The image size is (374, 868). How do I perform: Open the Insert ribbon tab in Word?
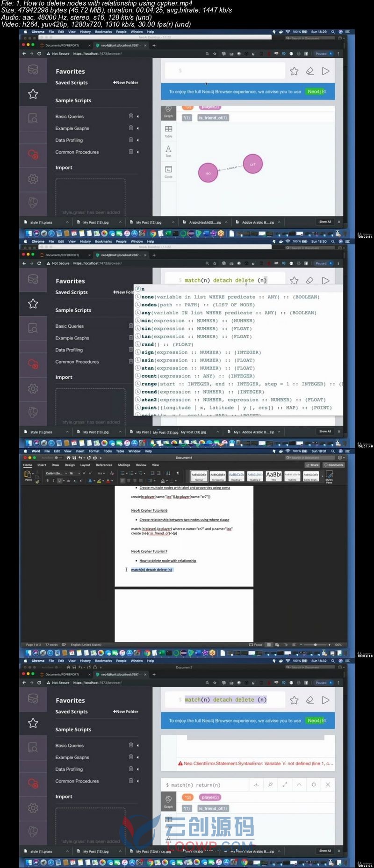[x=42, y=465]
